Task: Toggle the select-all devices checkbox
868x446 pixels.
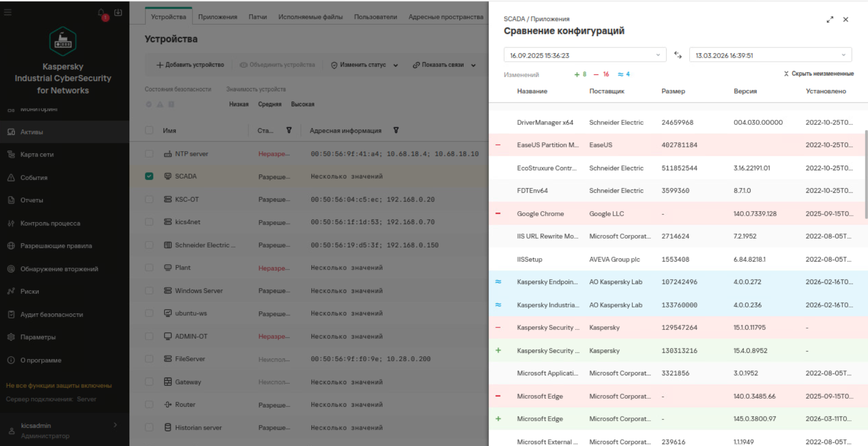Action: pos(149,131)
